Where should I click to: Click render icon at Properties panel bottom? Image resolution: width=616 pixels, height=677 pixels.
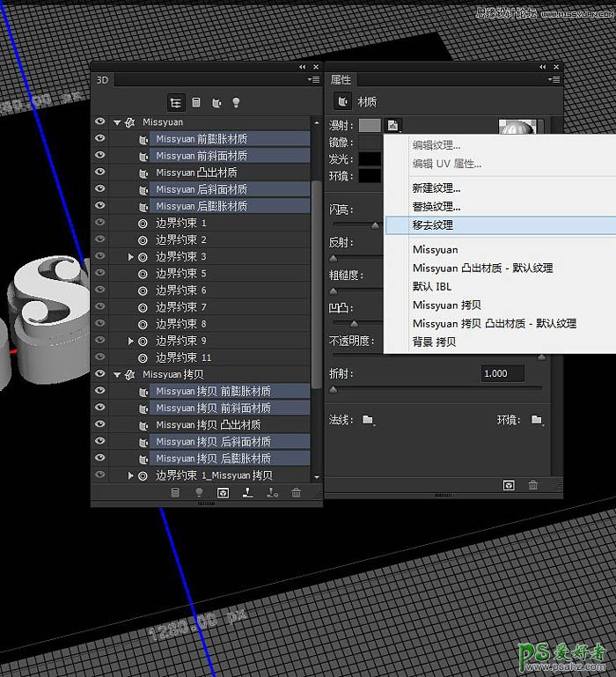509,485
